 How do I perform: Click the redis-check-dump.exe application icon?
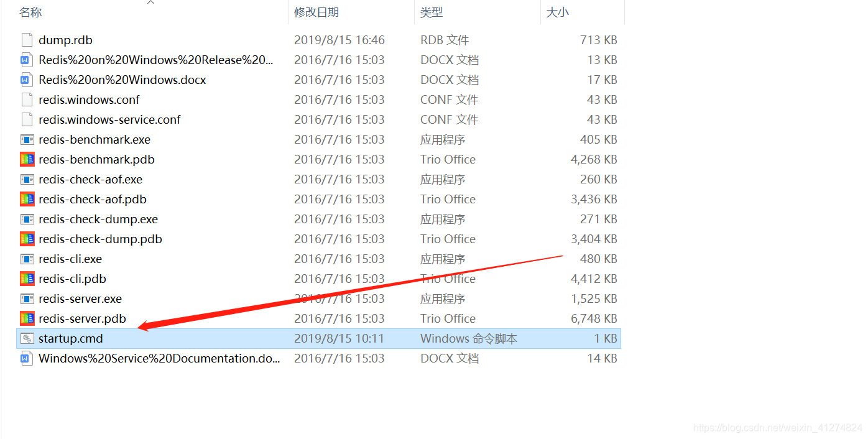(x=27, y=220)
